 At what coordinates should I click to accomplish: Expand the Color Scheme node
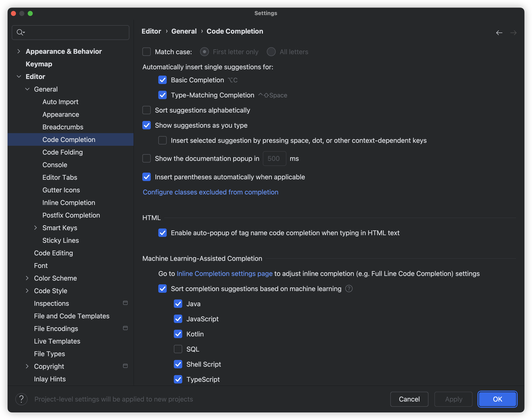tap(27, 278)
